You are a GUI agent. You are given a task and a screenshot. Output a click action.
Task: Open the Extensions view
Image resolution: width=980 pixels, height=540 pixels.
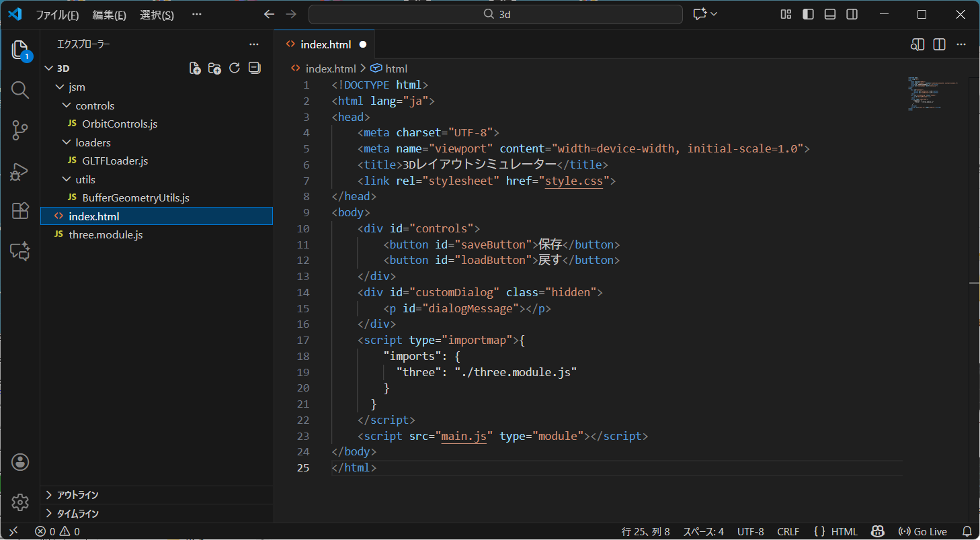[19, 211]
